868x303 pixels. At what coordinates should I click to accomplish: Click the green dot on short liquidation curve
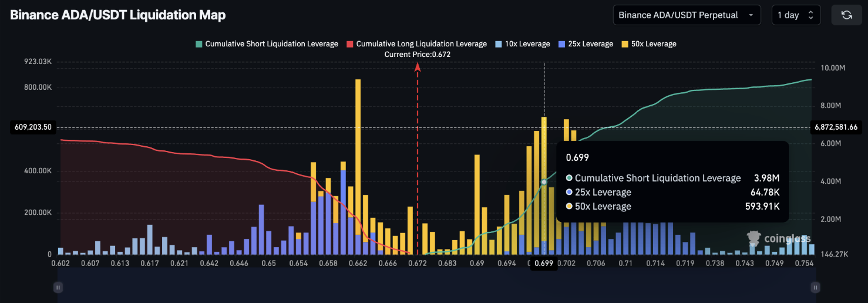coord(544,182)
